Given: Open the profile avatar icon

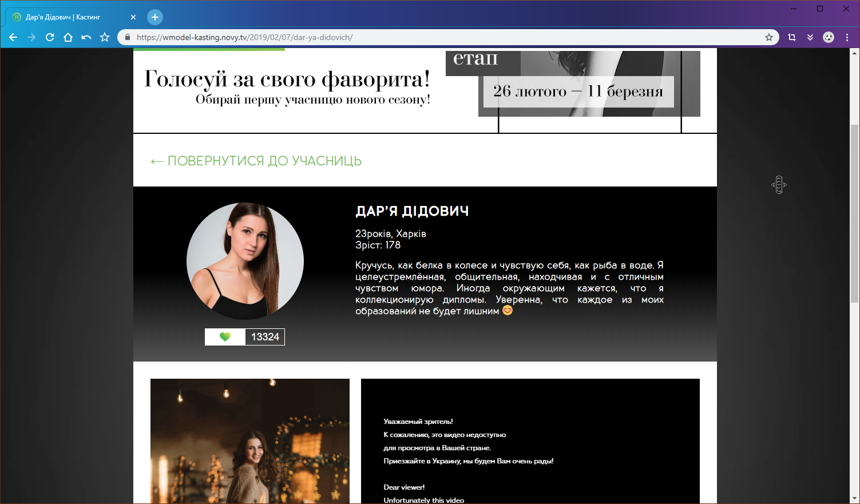Looking at the screenshot, I should click(829, 37).
